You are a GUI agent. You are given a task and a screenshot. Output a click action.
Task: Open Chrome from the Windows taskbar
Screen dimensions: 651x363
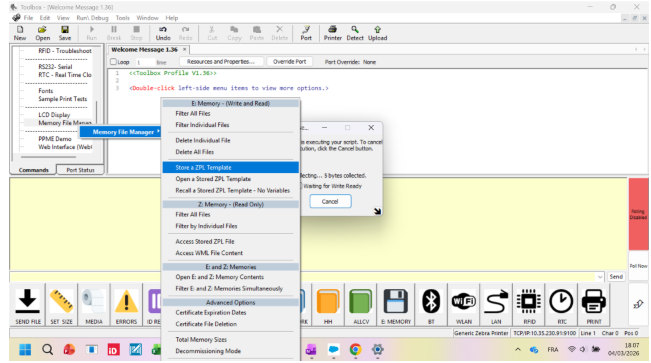[355, 350]
